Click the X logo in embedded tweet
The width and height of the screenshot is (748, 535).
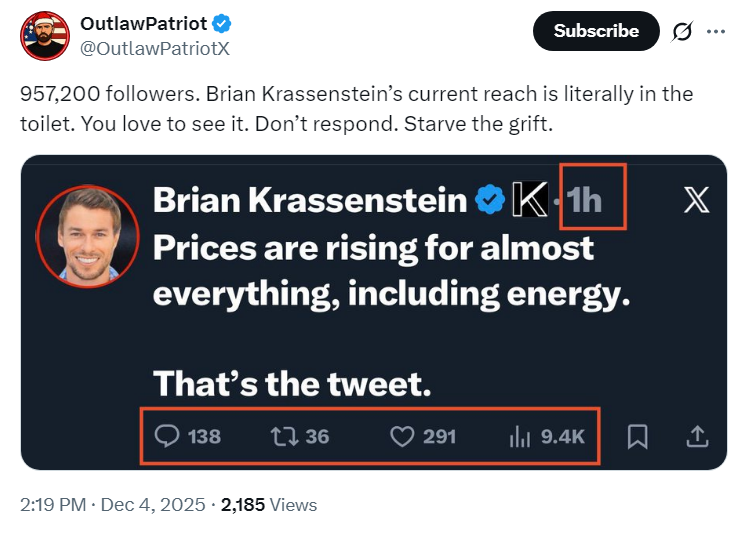pos(696,201)
